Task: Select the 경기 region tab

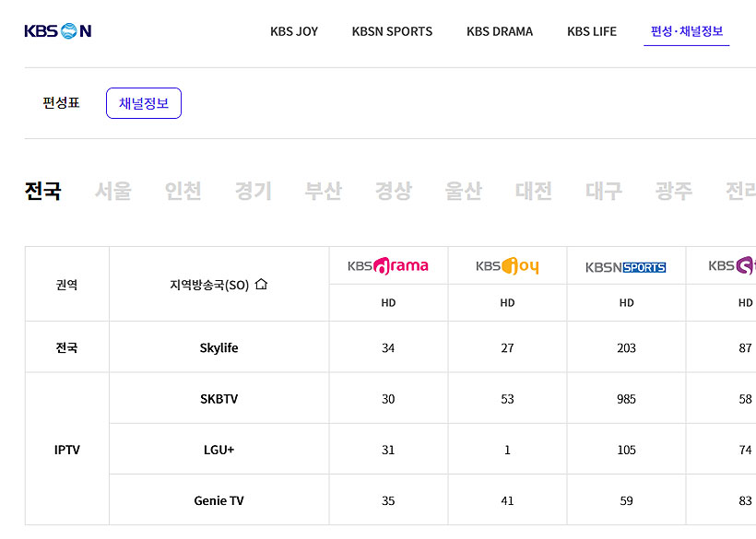Action: pos(254,191)
